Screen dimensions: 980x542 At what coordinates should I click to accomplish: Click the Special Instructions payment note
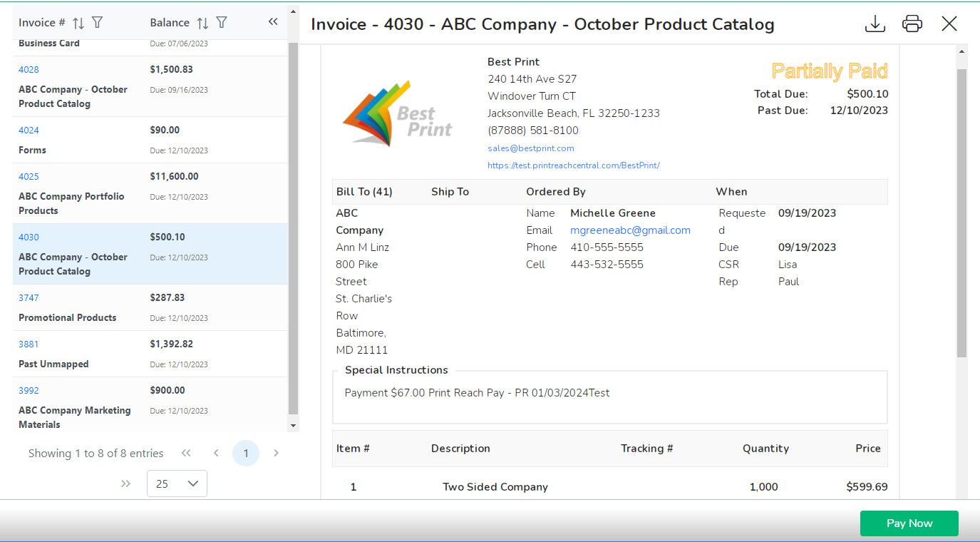pos(477,393)
